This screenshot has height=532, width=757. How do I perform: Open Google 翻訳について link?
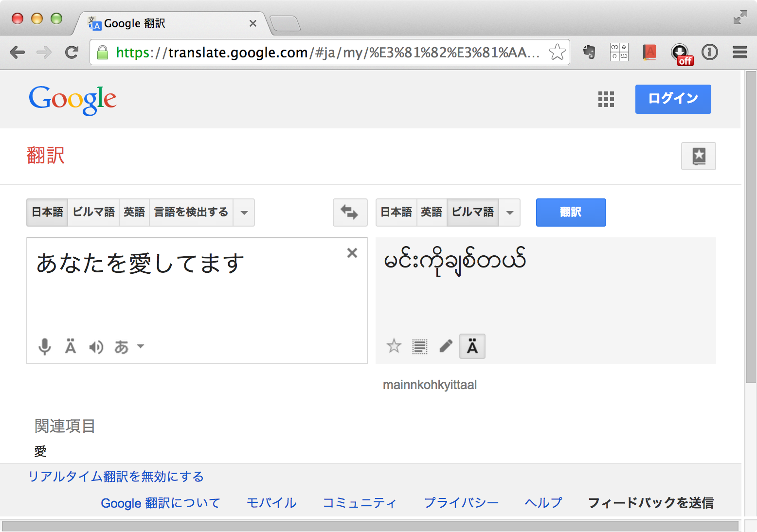tap(161, 503)
